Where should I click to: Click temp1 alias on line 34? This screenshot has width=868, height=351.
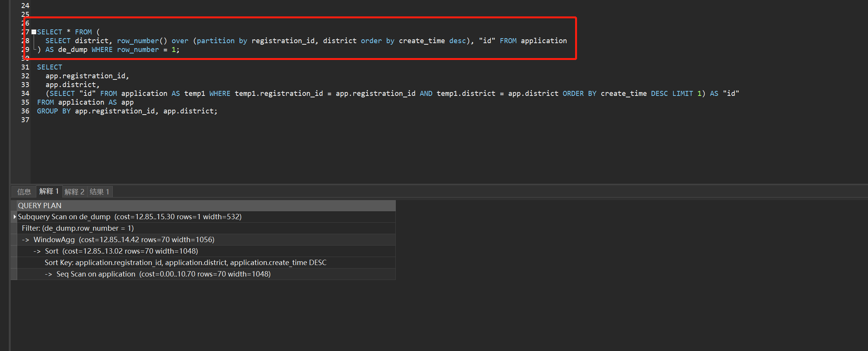click(195, 94)
